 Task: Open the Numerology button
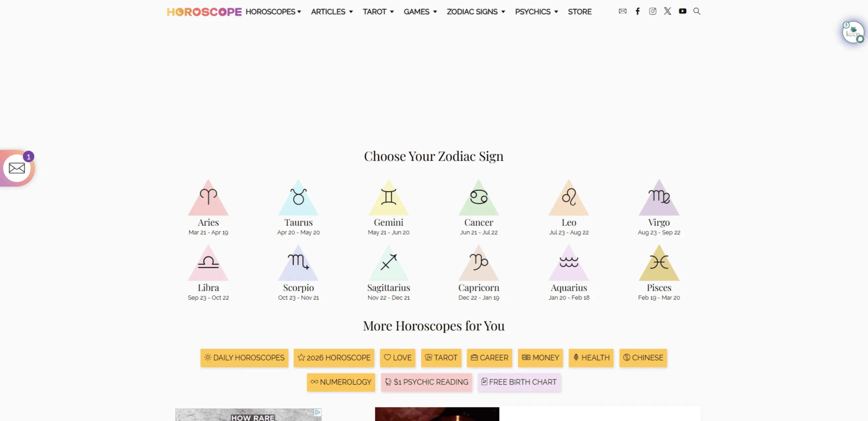pos(341,382)
